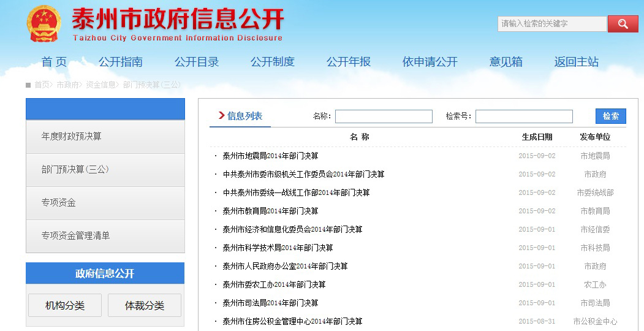
Task: Focus the 检索号 text field
Action: [524, 116]
